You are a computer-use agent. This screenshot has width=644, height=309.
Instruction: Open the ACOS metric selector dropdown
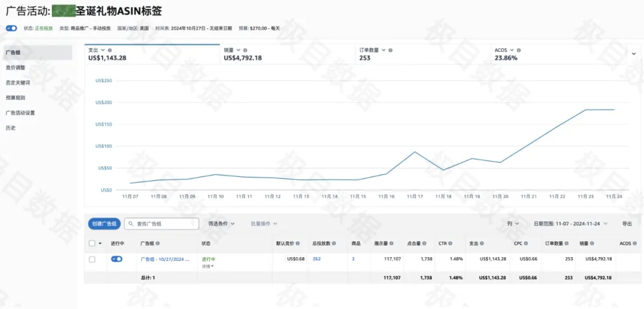512,50
